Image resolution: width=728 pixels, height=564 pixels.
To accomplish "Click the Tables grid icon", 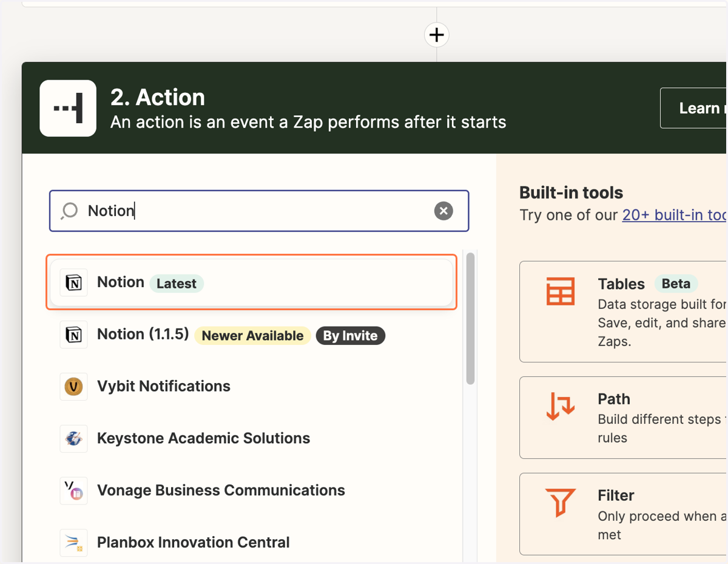I will click(x=560, y=291).
